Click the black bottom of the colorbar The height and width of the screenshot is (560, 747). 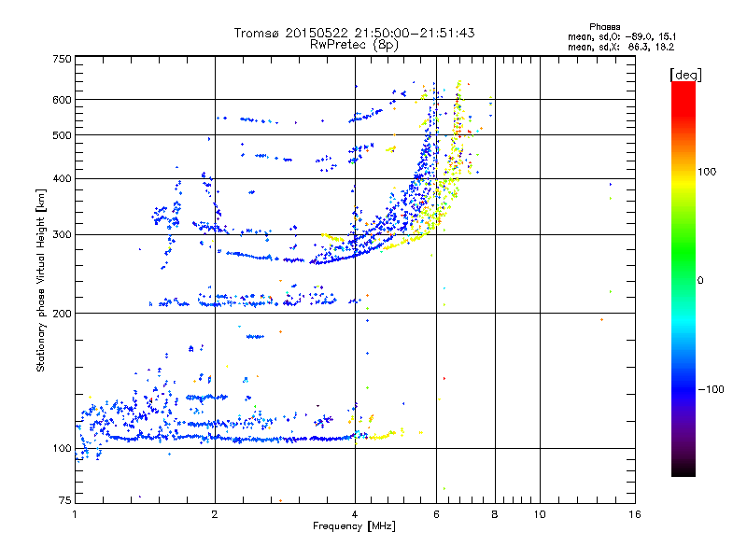684,469
